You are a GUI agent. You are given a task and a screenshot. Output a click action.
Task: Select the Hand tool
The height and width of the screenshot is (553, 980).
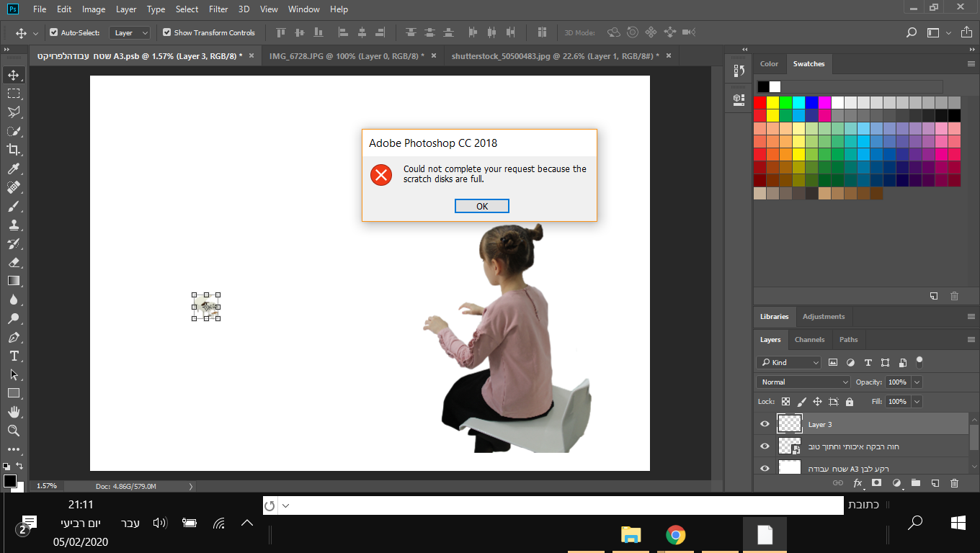(14, 412)
